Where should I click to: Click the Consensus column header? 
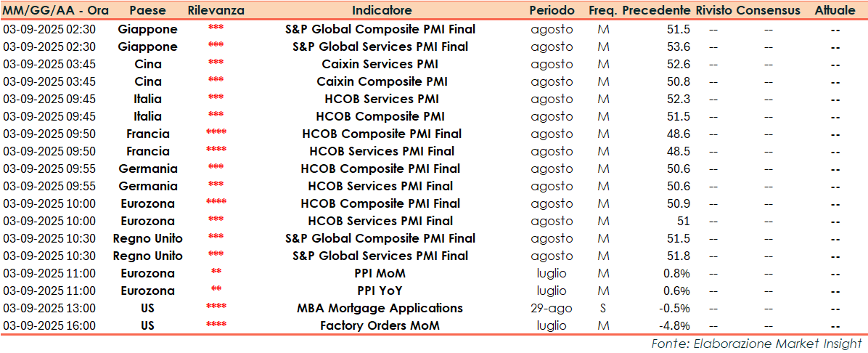768,11
